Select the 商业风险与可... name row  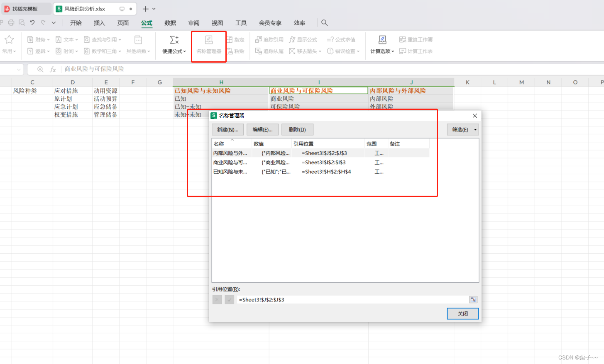point(320,163)
